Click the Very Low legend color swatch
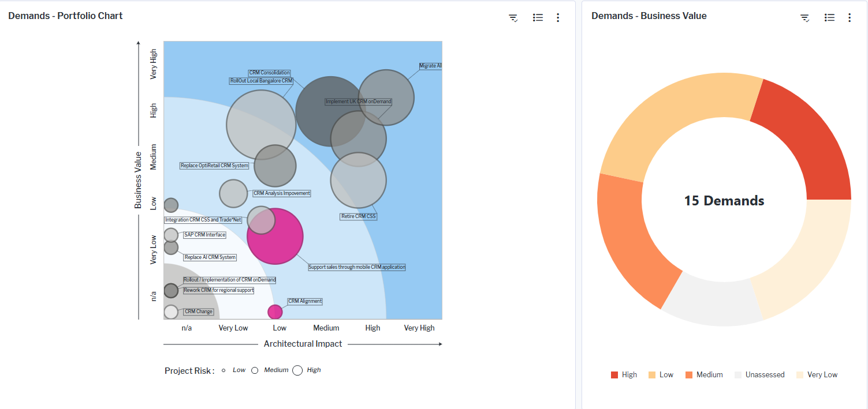Image resolution: width=868 pixels, height=409 pixels. pyautogui.click(x=800, y=375)
